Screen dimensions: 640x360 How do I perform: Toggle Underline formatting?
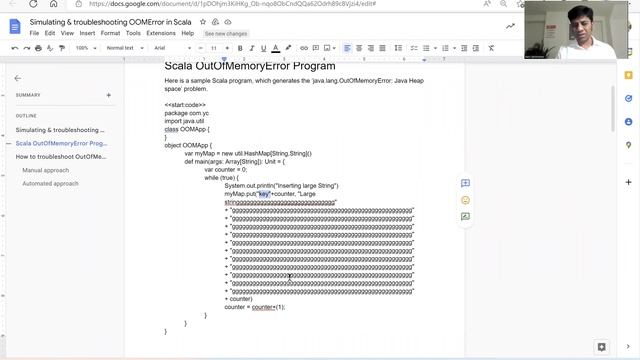[264, 48]
